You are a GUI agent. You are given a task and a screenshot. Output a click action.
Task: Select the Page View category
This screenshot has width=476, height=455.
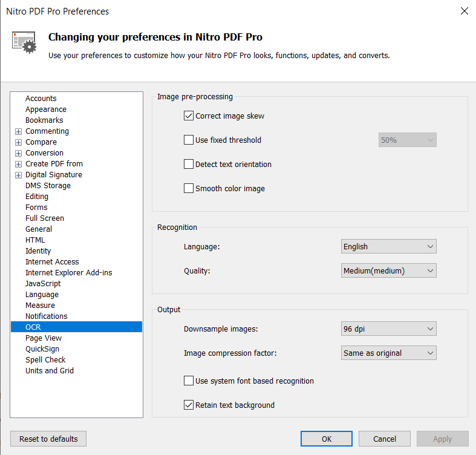coord(44,338)
